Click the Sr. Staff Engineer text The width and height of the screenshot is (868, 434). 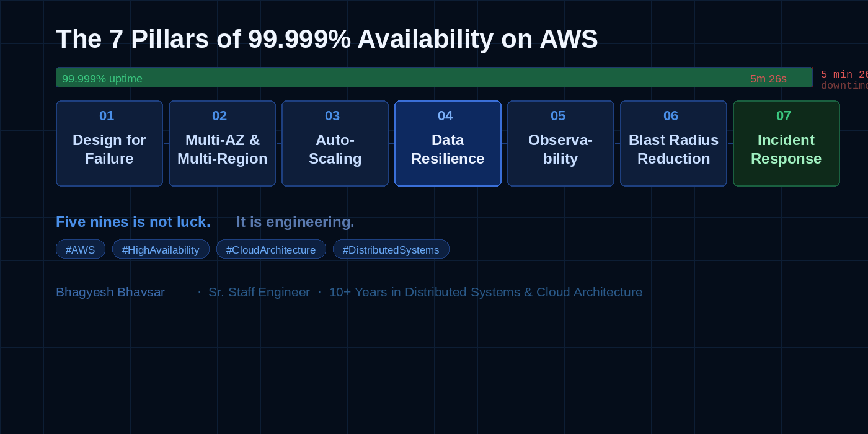point(259,292)
